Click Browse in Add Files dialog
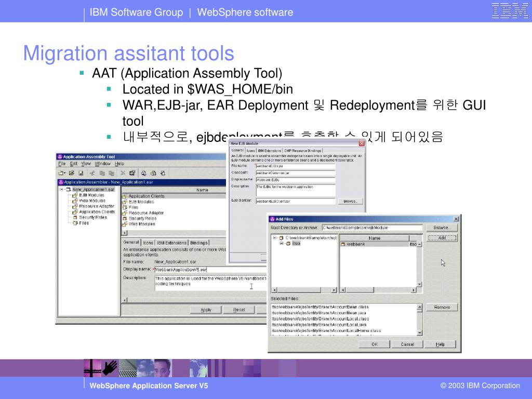 (441, 228)
